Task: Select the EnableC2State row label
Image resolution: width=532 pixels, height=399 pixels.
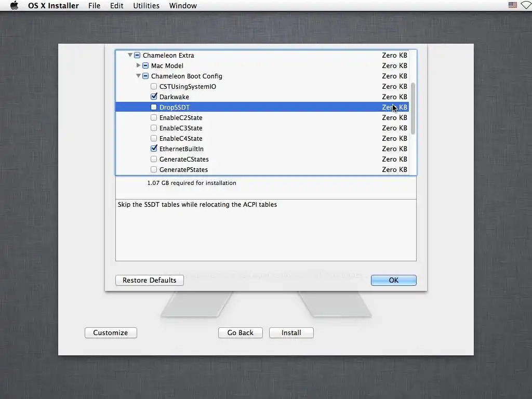Action: tap(181, 118)
